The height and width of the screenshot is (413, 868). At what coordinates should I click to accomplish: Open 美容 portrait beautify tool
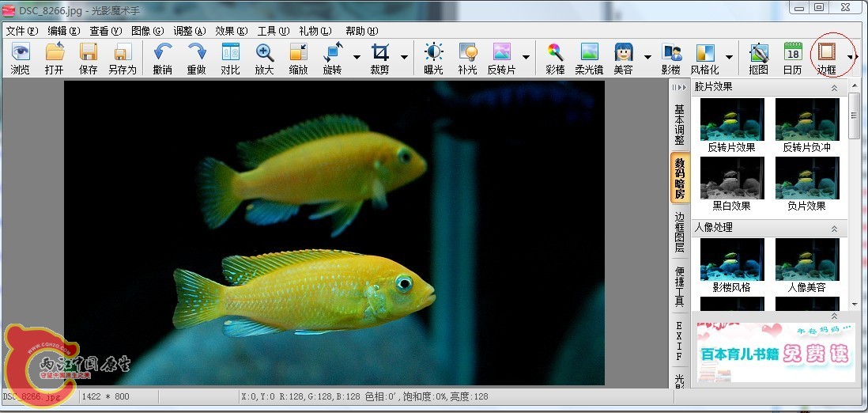click(623, 59)
